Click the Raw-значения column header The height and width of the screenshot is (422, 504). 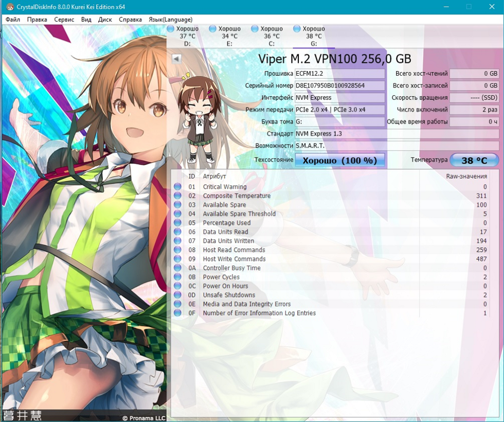(466, 176)
